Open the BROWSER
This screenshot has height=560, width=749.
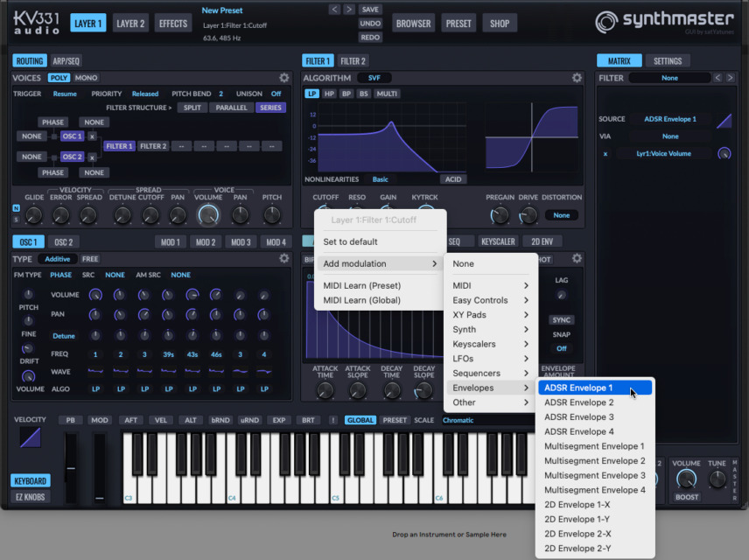click(x=413, y=24)
